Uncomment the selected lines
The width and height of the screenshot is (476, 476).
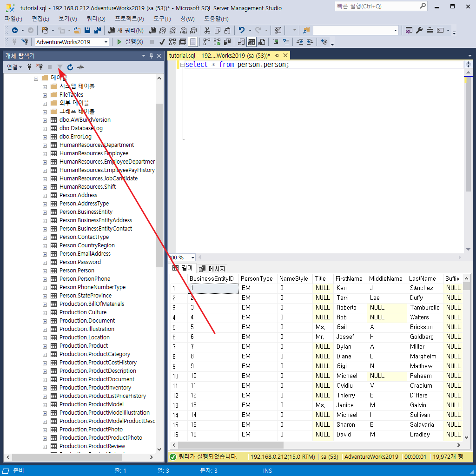point(286,41)
